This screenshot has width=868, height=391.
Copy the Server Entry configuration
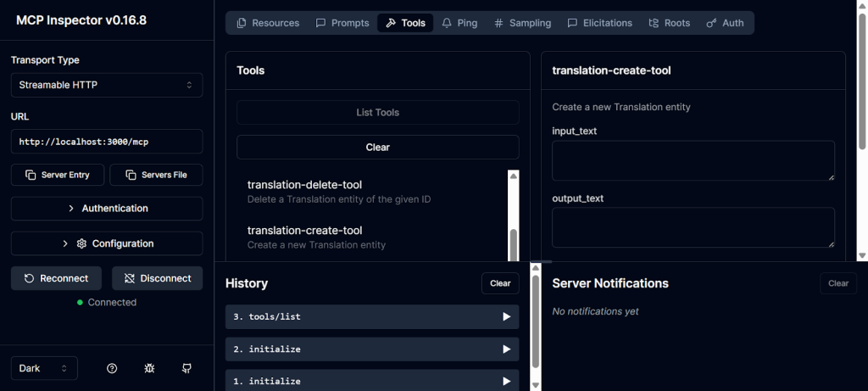[57, 175]
